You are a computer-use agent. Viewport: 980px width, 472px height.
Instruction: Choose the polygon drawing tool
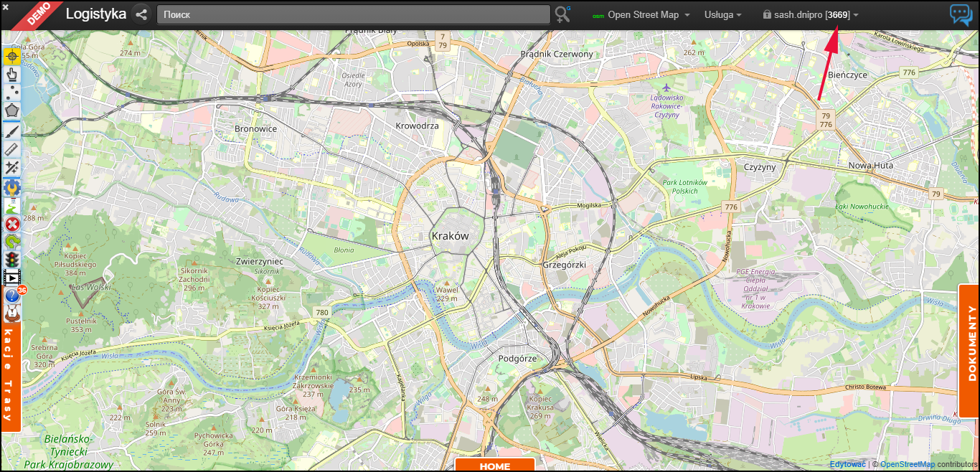coord(12,111)
